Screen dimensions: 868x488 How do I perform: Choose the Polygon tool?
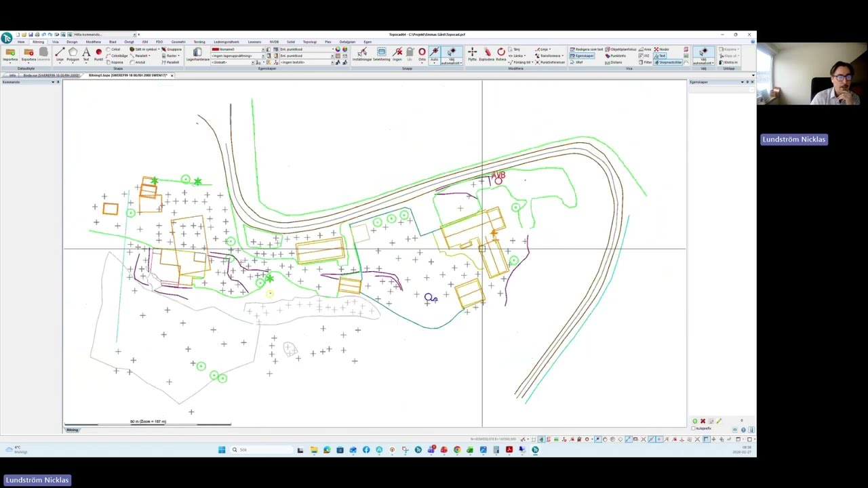coord(73,54)
